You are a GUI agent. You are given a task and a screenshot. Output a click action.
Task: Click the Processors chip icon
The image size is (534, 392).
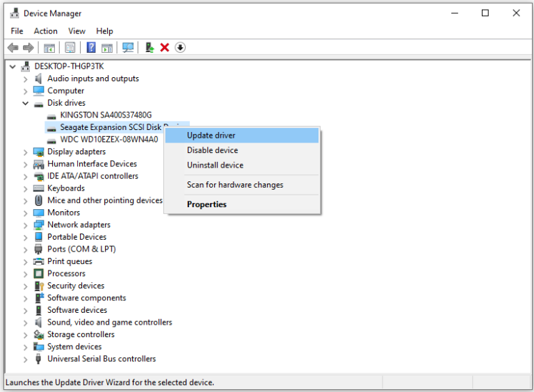coord(38,274)
